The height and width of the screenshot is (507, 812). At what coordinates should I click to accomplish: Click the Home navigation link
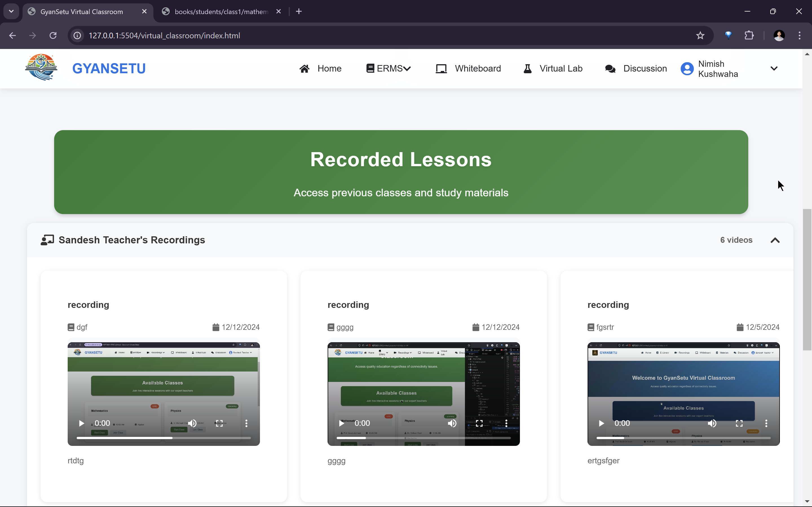pyautogui.click(x=321, y=68)
